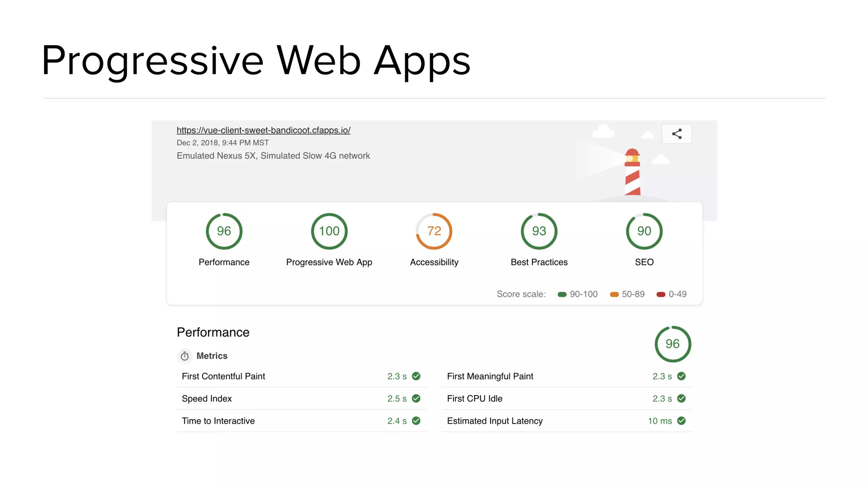
Task: Click the share icon button
Action: (676, 134)
